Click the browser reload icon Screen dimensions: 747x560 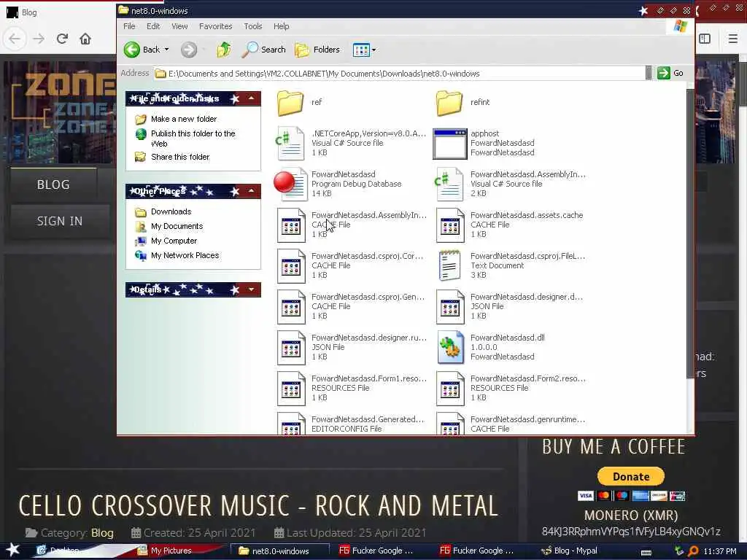62,39
